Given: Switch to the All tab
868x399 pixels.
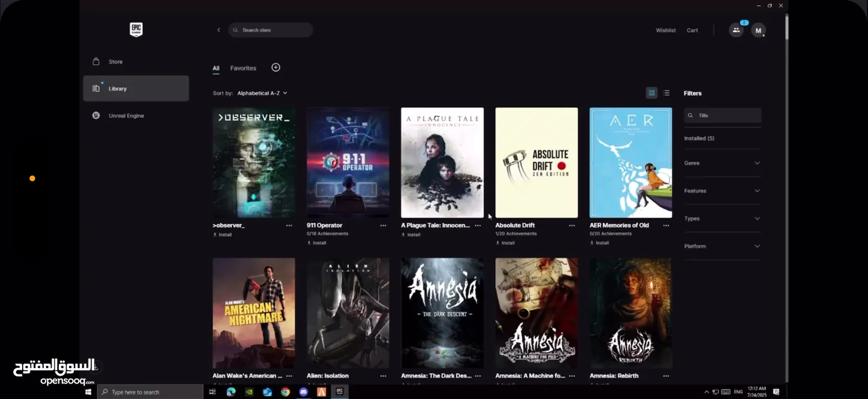Looking at the screenshot, I should pos(216,68).
